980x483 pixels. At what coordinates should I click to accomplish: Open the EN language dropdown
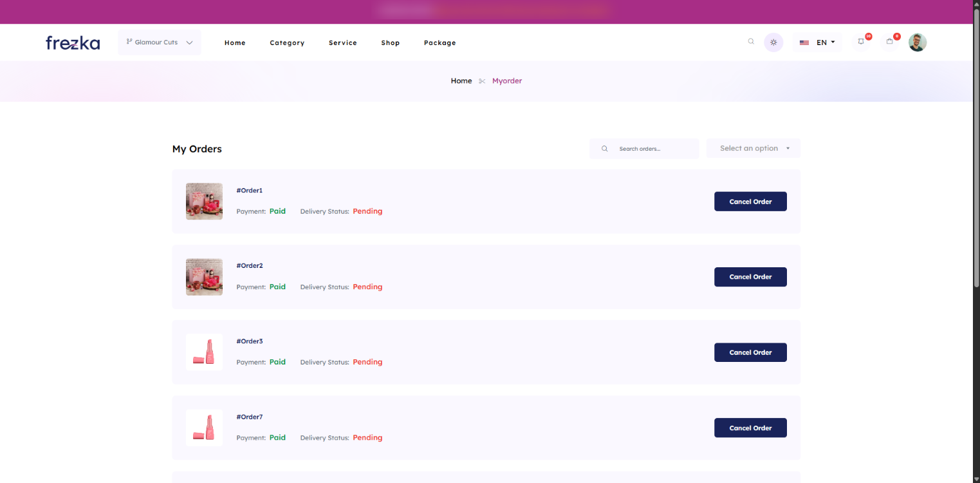[x=817, y=43]
